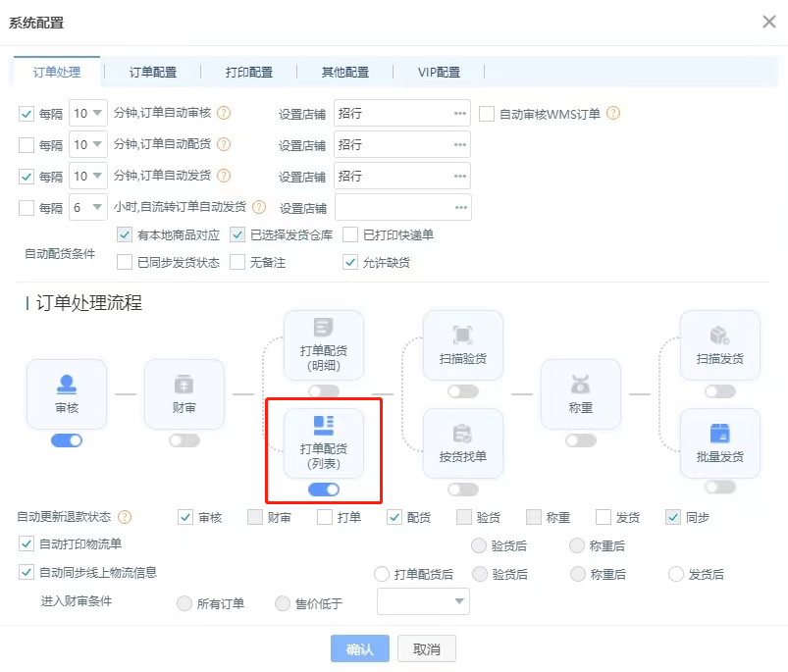Select 发货后 radio option

click(x=676, y=574)
